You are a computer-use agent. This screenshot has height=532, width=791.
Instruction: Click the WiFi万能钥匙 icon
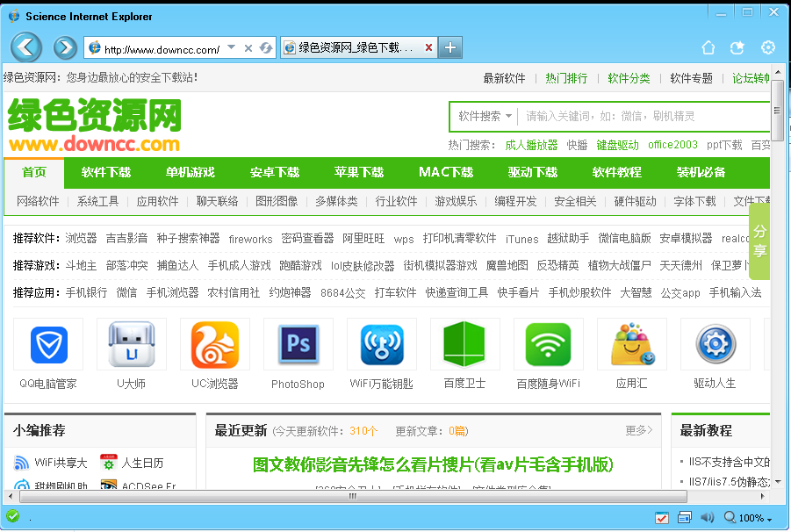(x=381, y=346)
